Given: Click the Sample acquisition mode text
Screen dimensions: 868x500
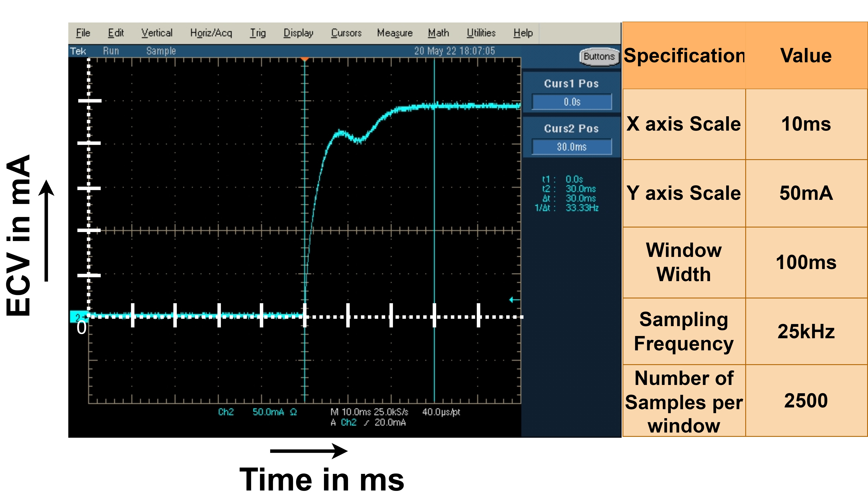Looking at the screenshot, I should point(161,51).
